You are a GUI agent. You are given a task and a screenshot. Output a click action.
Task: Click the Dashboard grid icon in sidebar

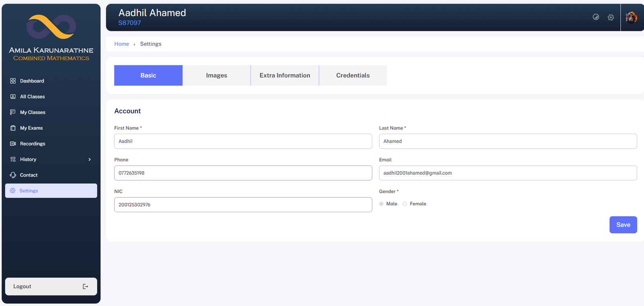pyautogui.click(x=13, y=81)
